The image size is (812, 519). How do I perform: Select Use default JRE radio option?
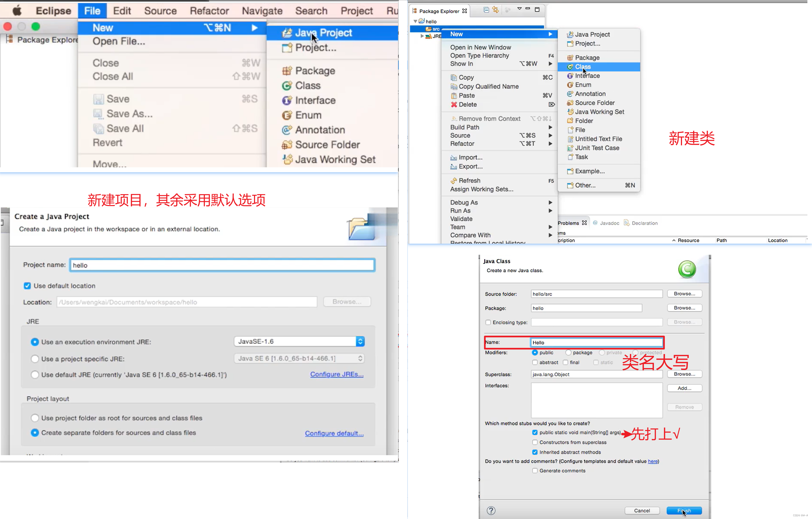(35, 375)
